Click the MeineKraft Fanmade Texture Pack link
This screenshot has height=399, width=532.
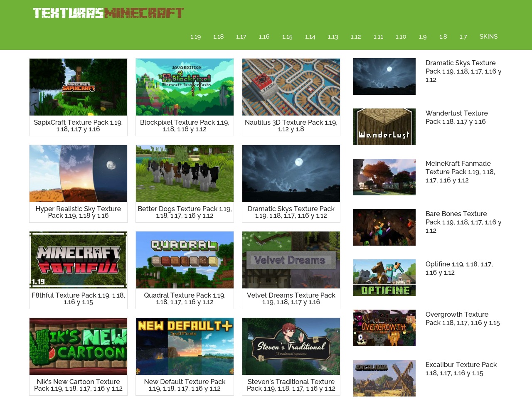[461, 172]
